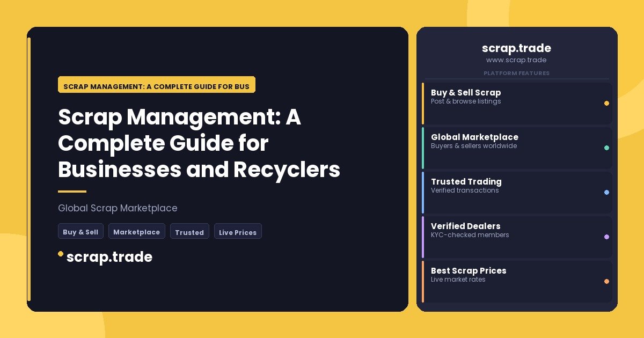
Task: Select the PLATFORM FEATURES section label
Action: point(516,73)
